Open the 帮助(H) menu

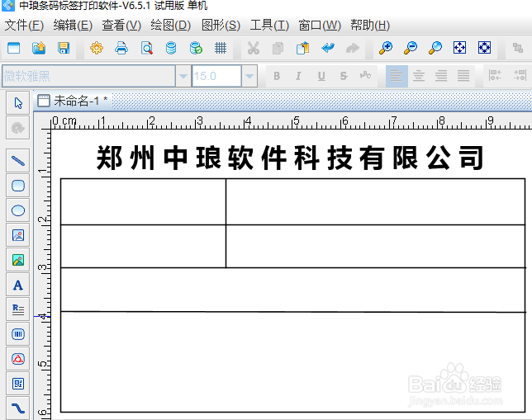click(x=370, y=26)
